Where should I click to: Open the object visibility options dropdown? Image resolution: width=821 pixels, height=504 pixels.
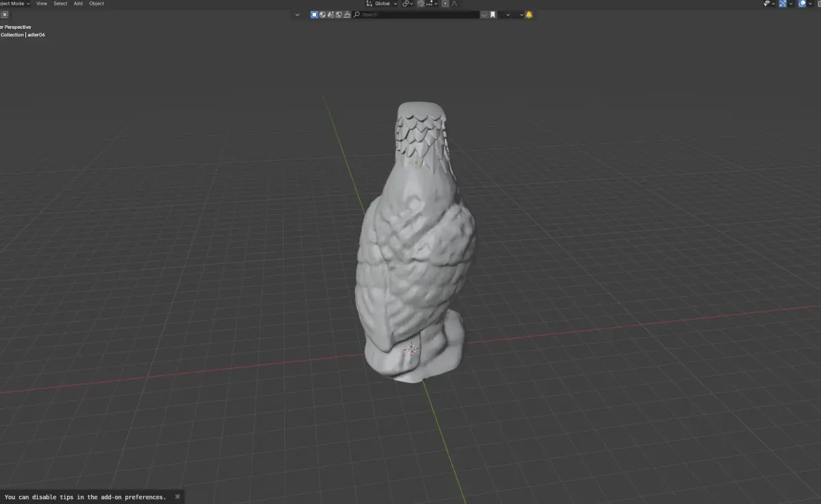[x=773, y=3]
